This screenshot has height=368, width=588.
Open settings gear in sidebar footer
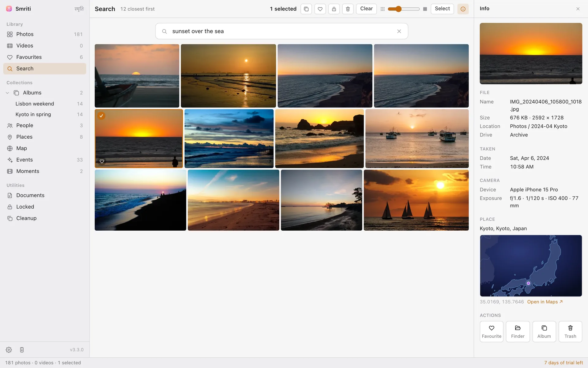pyautogui.click(x=9, y=350)
